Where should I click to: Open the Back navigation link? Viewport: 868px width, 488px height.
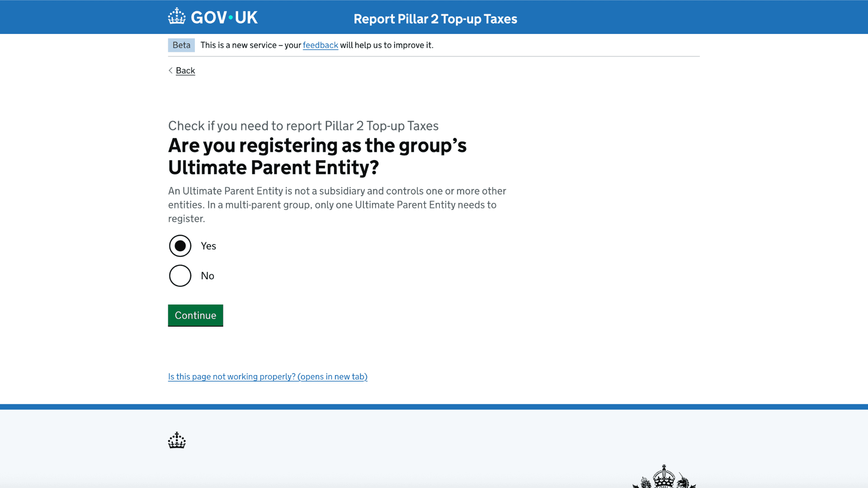(x=185, y=70)
